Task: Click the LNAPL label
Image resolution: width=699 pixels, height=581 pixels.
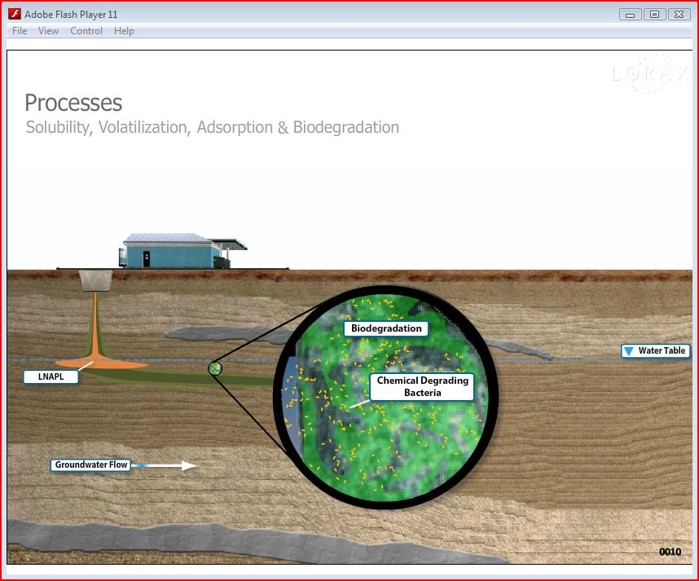Action: 46,377
